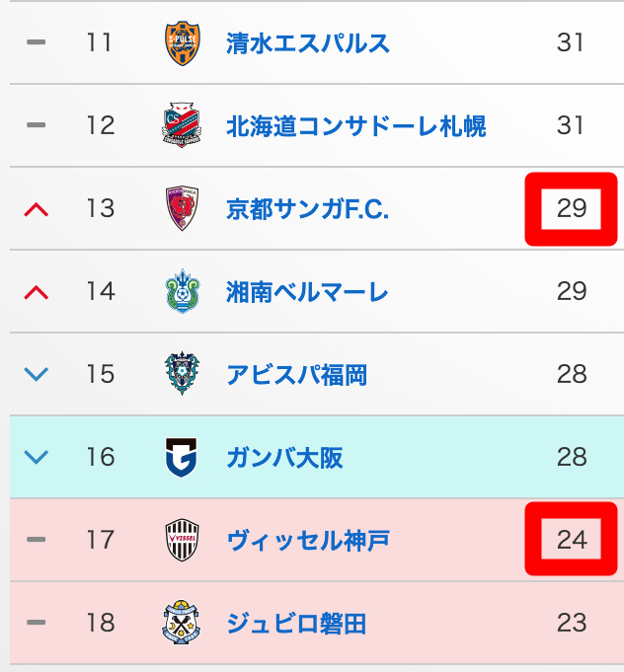The width and height of the screenshot is (624, 672).
Task: Click the highlighted 29 points for Kyoto
Action: 571,209
